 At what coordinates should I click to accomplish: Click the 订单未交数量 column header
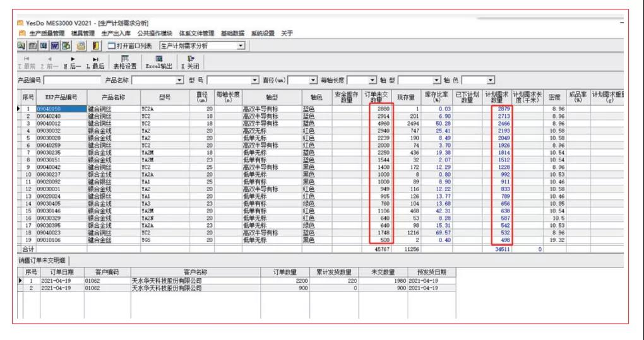tap(376, 98)
